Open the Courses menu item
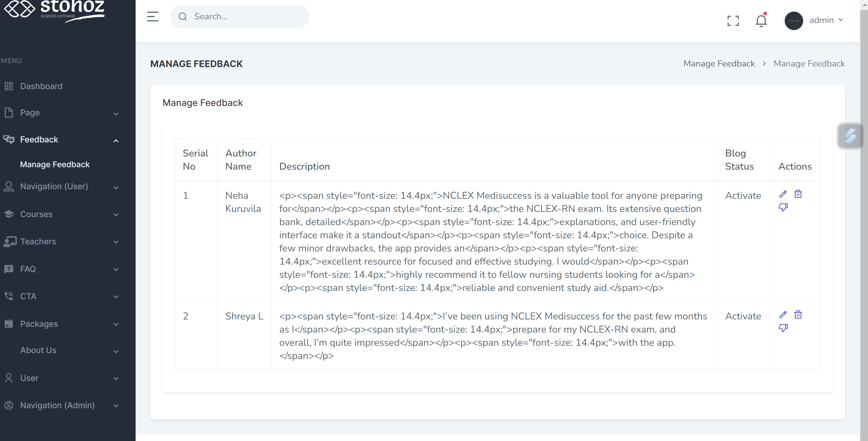This screenshot has height=441, width=868. 36,214
